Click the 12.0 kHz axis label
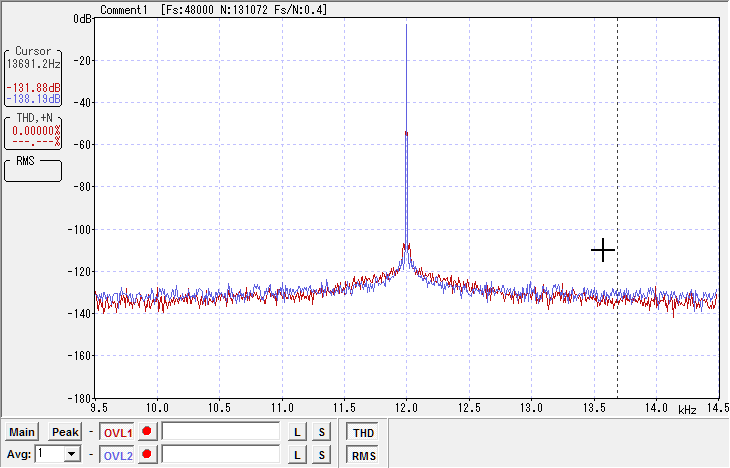Screen dimensions: 730x468 406,408
